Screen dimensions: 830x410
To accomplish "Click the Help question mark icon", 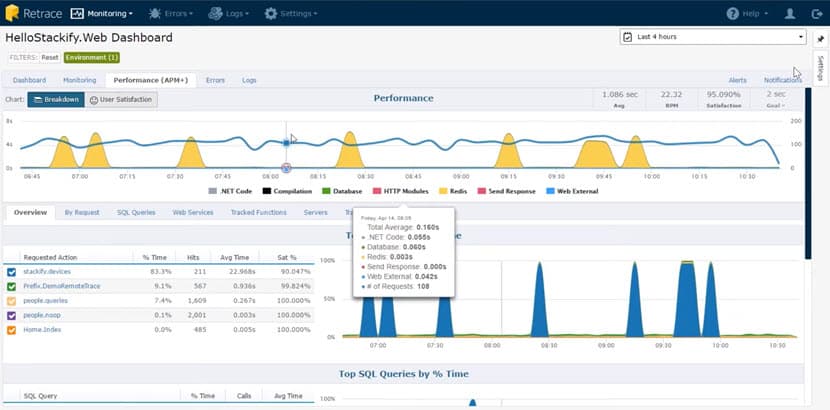I will [733, 14].
